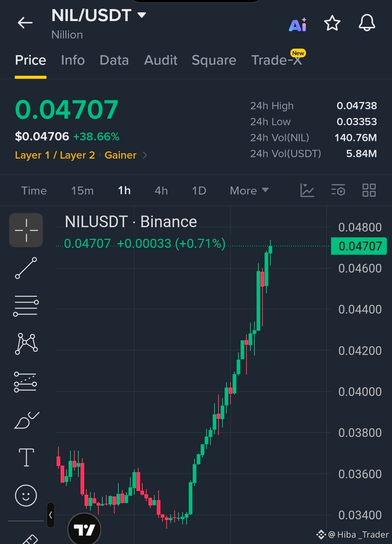Open the Trade-X tab
This screenshot has height=544, width=392.
pyautogui.click(x=277, y=60)
